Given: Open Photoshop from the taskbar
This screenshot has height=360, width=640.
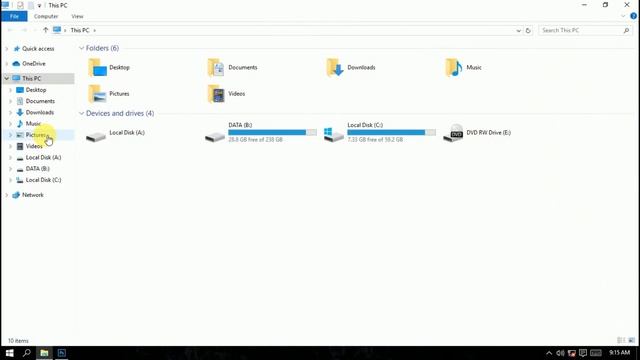Looking at the screenshot, I should (62, 353).
